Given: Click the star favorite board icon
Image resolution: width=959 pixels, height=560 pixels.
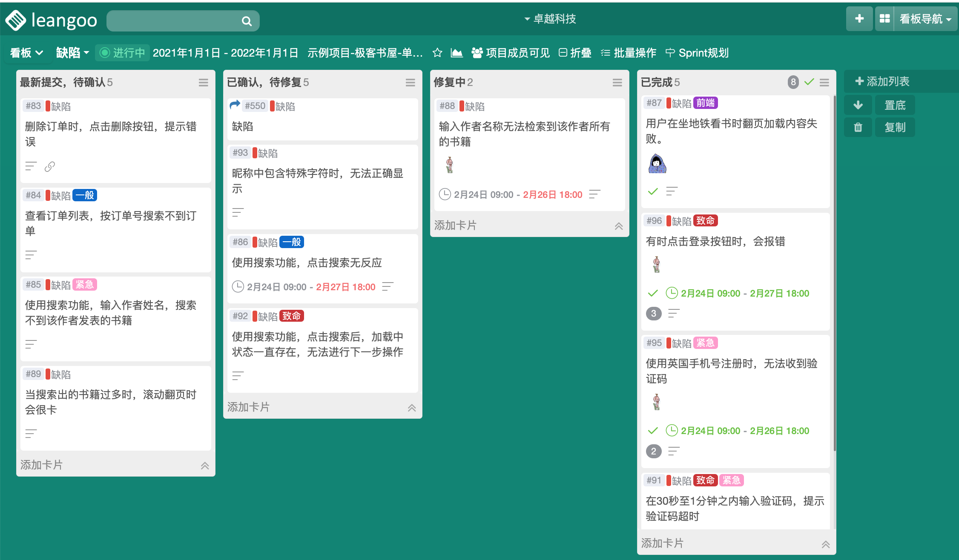Looking at the screenshot, I should [437, 53].
